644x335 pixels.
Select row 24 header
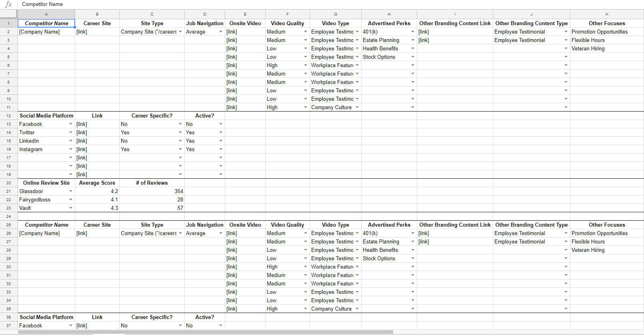[x=9, y=216]
